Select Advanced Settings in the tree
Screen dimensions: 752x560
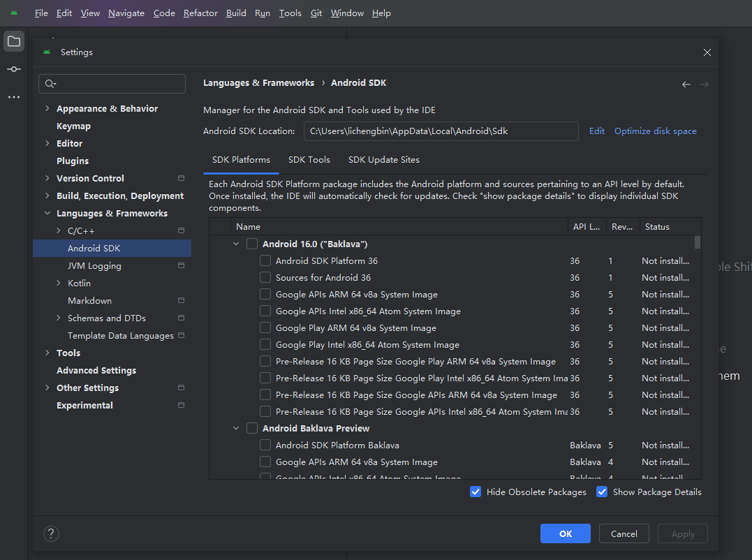pyautogui.click(x=96, y=370)
